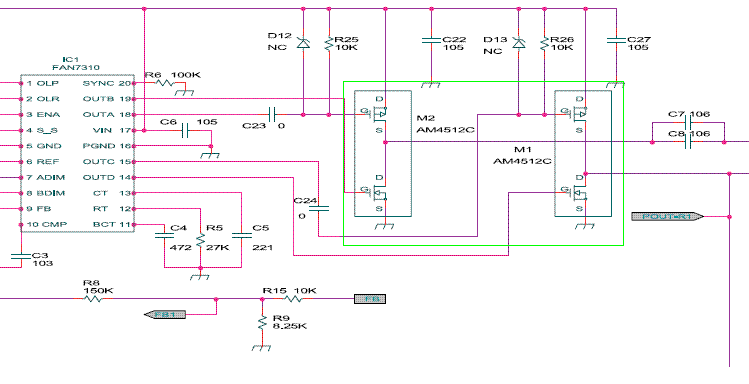The height and width of the screenshot is (384, 749).
Task: Click the FB1 port connector
Action: tap(165, 314)
